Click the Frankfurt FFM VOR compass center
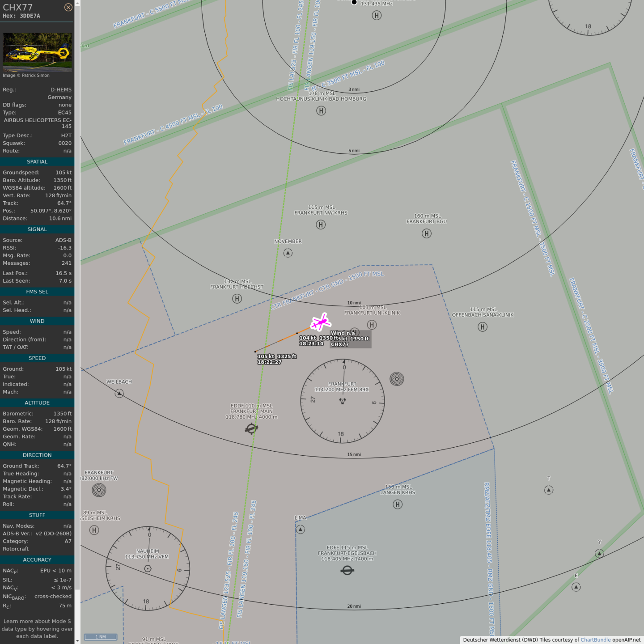This screenshot has height=644, width=644. tap(343, 401)
